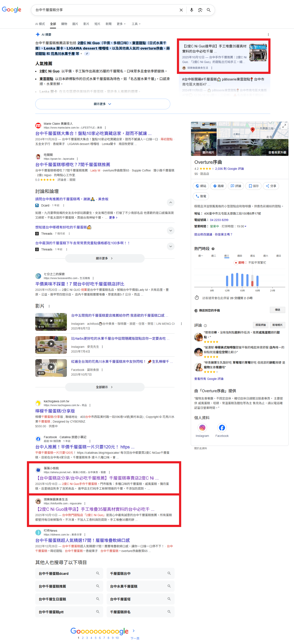294x644 pixels.
Task: Expand 想知道台中哪裡有好吃的千層蛋糕 discussion
Action: point(170,230)
